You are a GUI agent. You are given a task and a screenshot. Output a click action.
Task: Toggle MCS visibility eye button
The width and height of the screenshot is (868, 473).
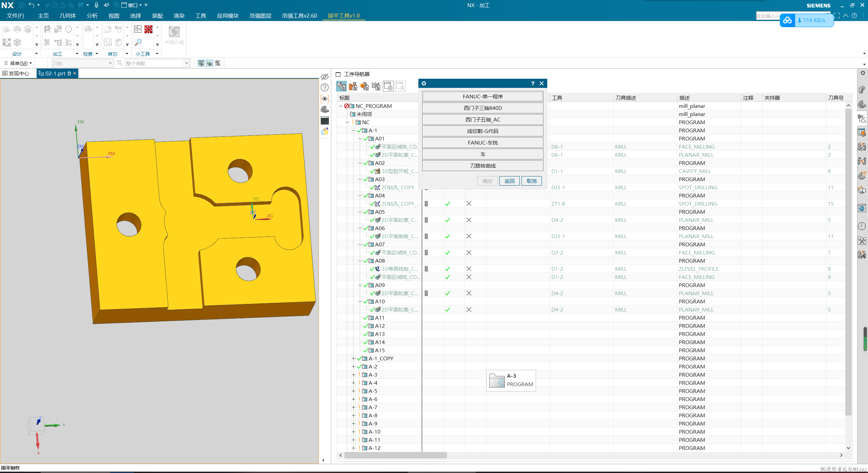pyautogui.click(x=201, y=63)
